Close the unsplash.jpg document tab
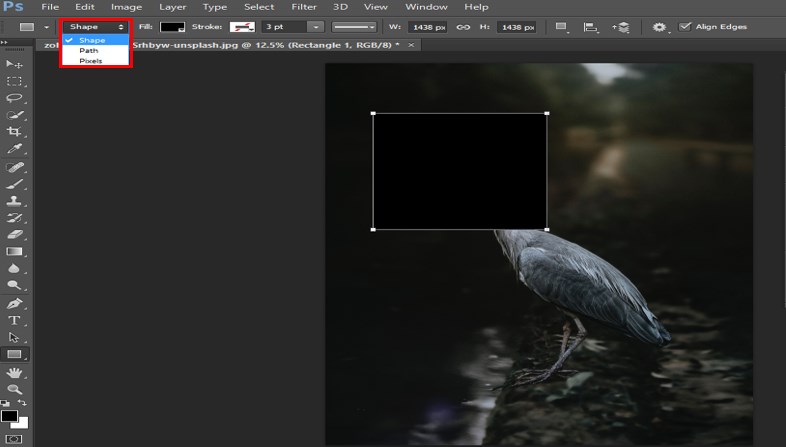Screen dimensions: 786x447 411,45
